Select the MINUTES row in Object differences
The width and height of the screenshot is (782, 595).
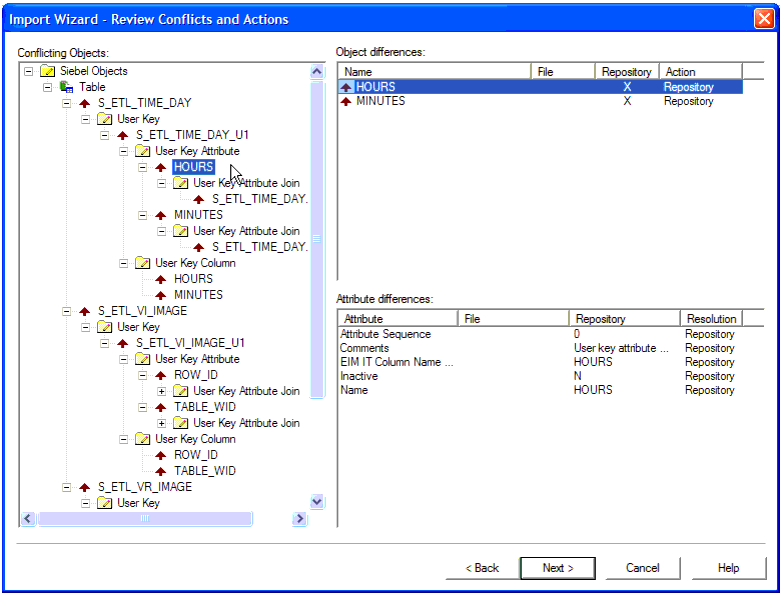pyautogui.click(x=540, y=101)
